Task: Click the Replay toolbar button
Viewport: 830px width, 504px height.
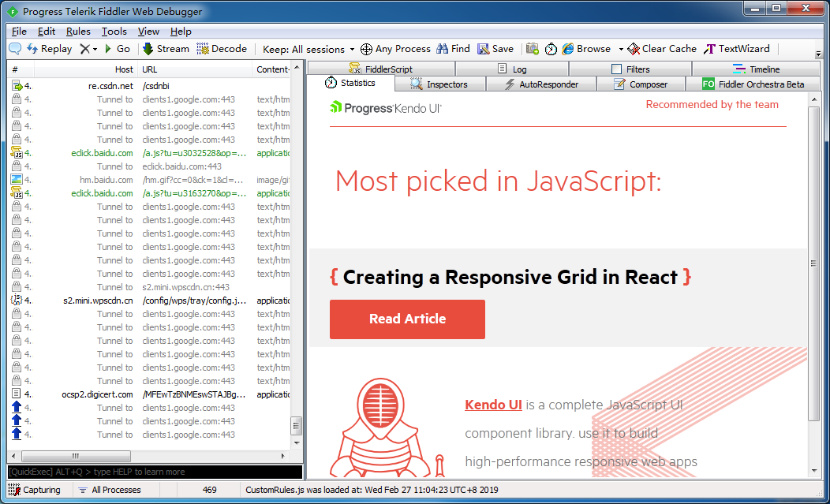Action: [x=49, y=49]
